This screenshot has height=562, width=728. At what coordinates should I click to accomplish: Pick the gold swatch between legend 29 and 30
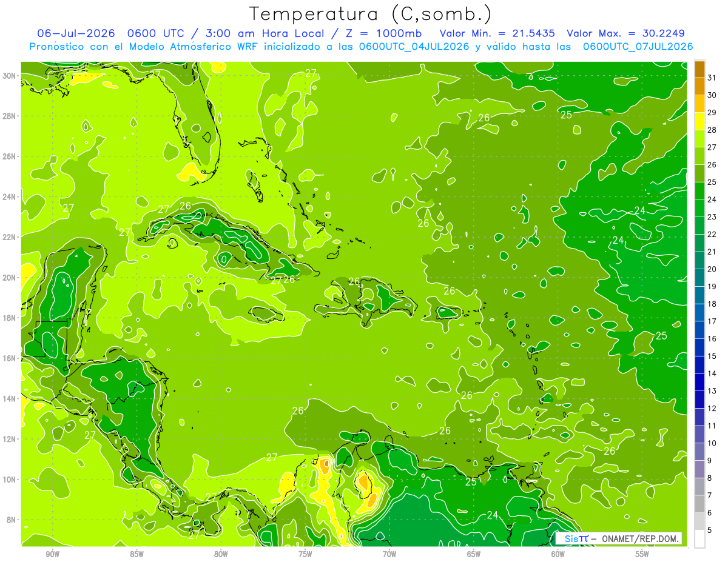point(699,104)
